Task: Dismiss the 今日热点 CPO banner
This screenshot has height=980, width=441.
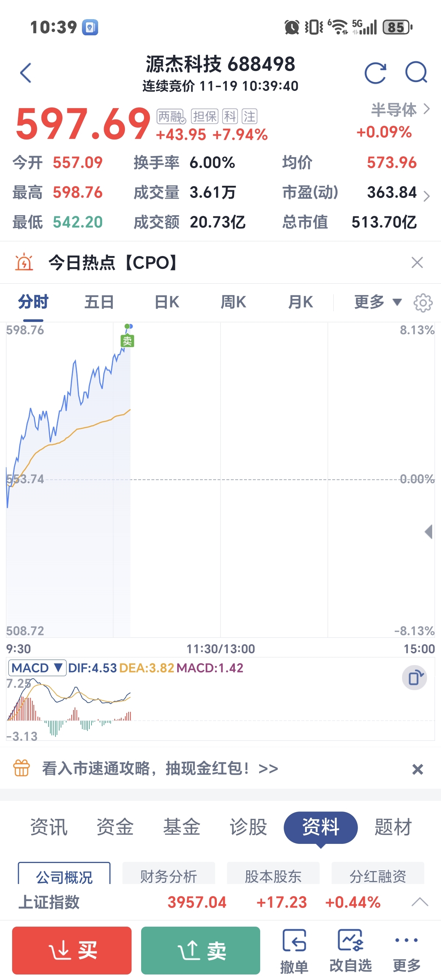Action: 417,263
